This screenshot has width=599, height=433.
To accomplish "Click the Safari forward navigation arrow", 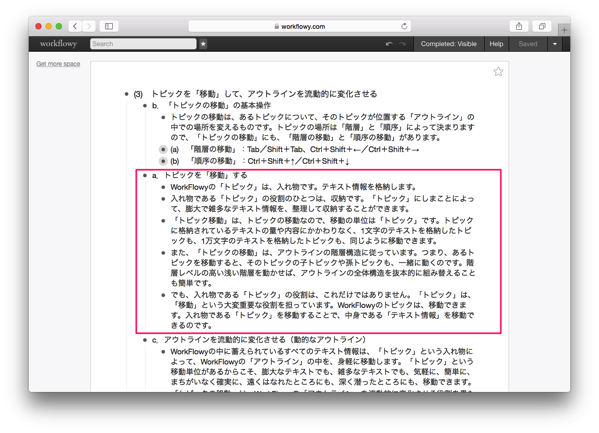I will coord(89,26).
